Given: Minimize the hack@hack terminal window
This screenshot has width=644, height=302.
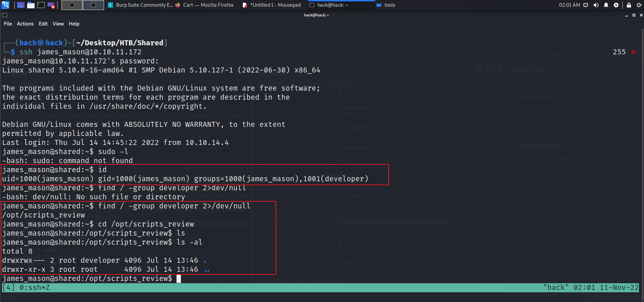Looking at the screenshot, I should (x=626, y=15).
